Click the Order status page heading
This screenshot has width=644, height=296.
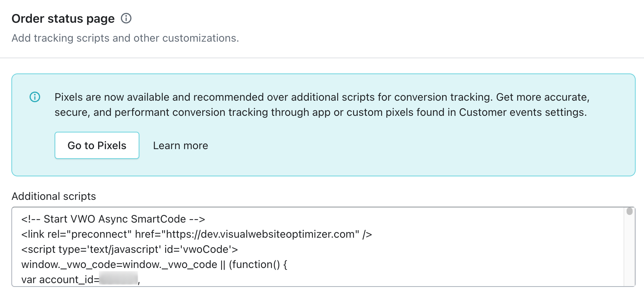[63, 19]
